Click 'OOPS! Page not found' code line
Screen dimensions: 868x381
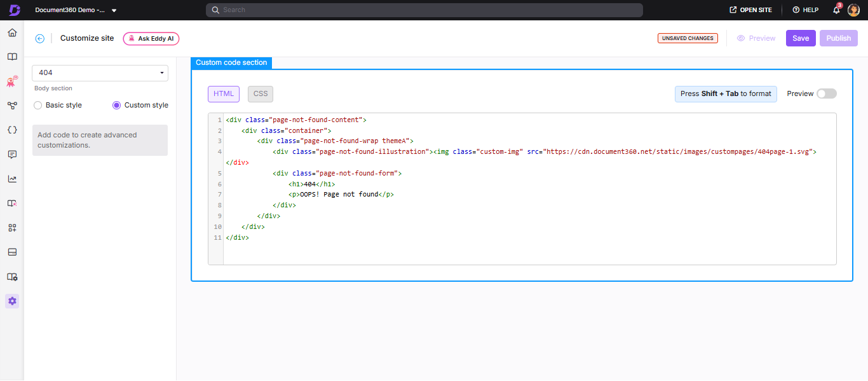[x=341, y=195]
